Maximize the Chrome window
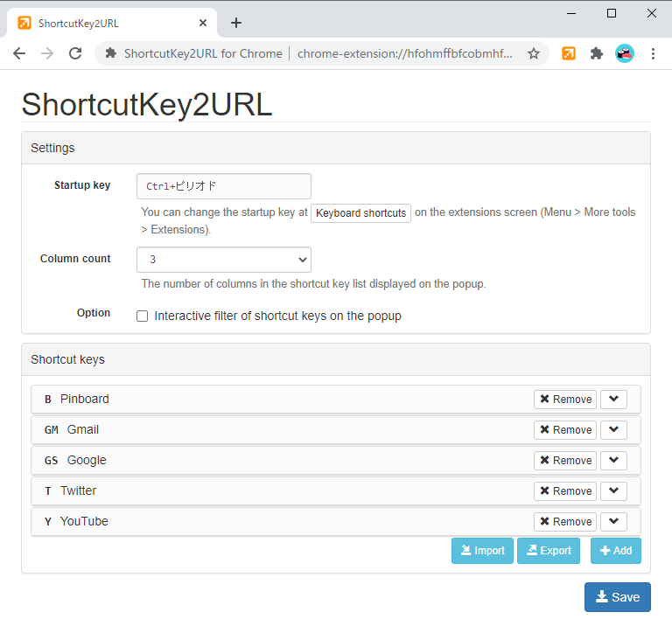 [612, 14]
